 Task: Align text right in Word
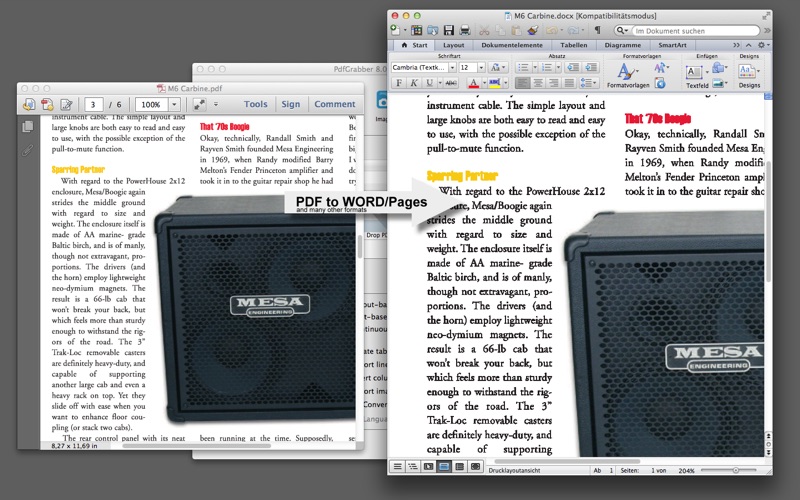(x=554, y=83)
